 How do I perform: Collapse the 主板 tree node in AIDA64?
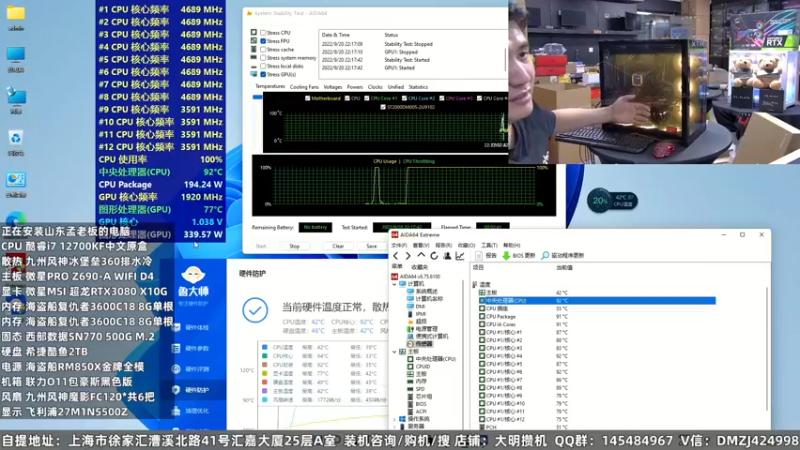click(394, 352)
